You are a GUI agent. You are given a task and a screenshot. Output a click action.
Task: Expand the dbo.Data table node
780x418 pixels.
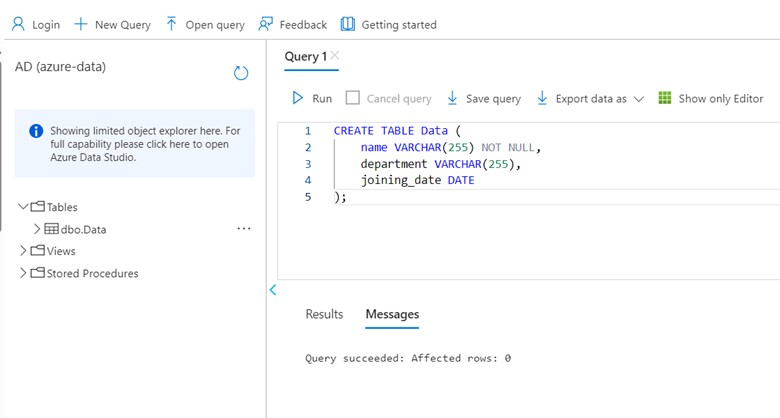tap(37, 229)
